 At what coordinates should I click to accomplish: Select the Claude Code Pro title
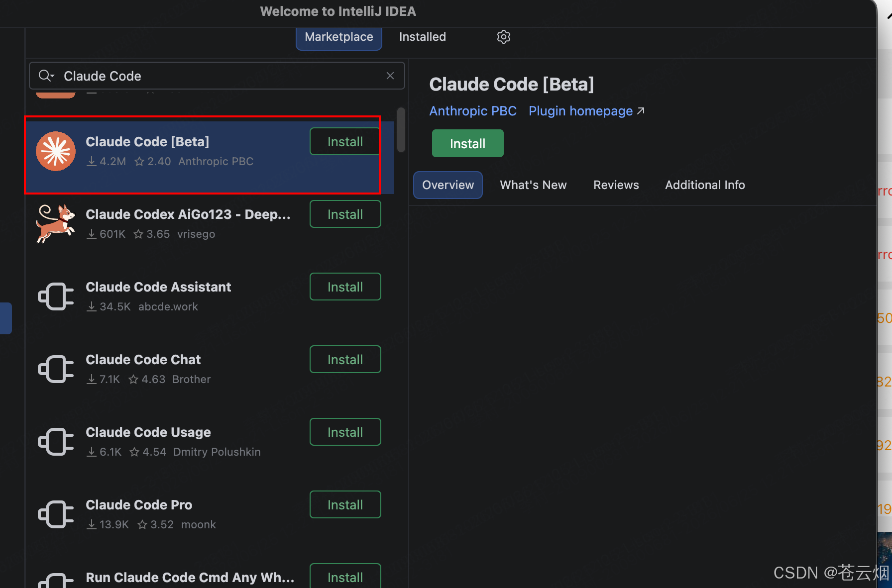139,505
